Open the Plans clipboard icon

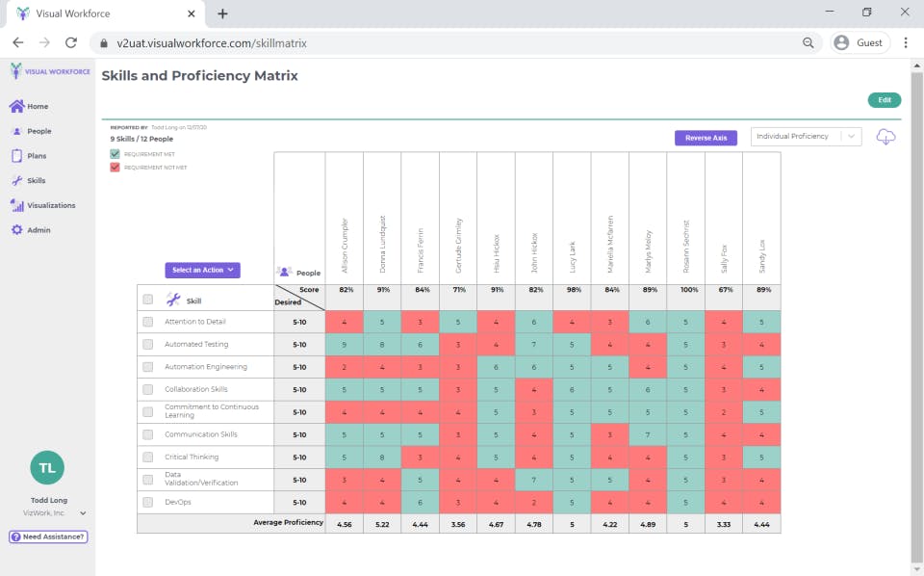pos(16,156)
